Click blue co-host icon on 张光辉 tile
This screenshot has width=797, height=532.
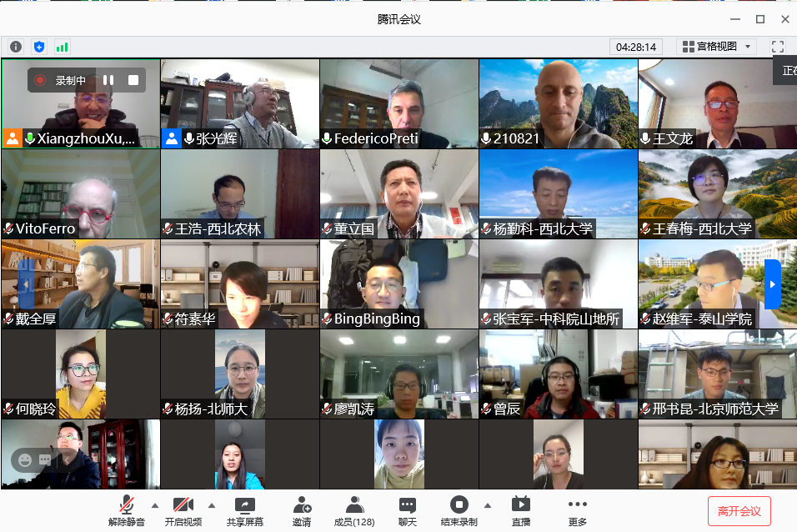tap(172, 138)
